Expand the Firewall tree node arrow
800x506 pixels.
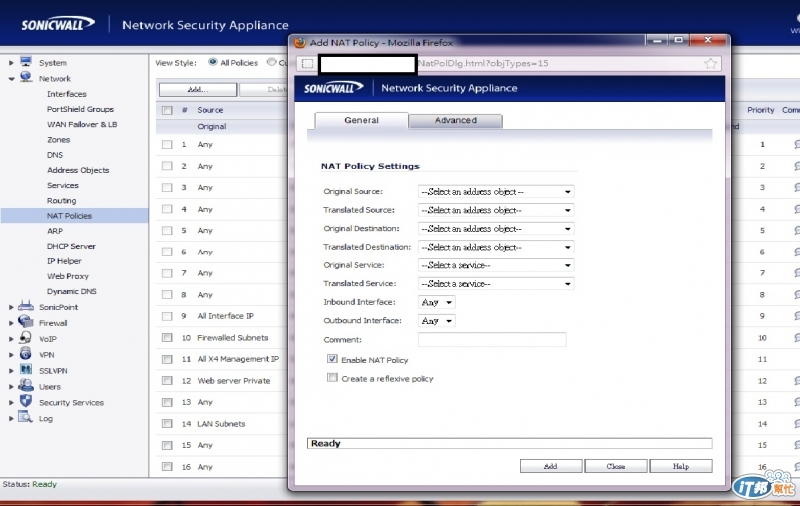point(11,323)
